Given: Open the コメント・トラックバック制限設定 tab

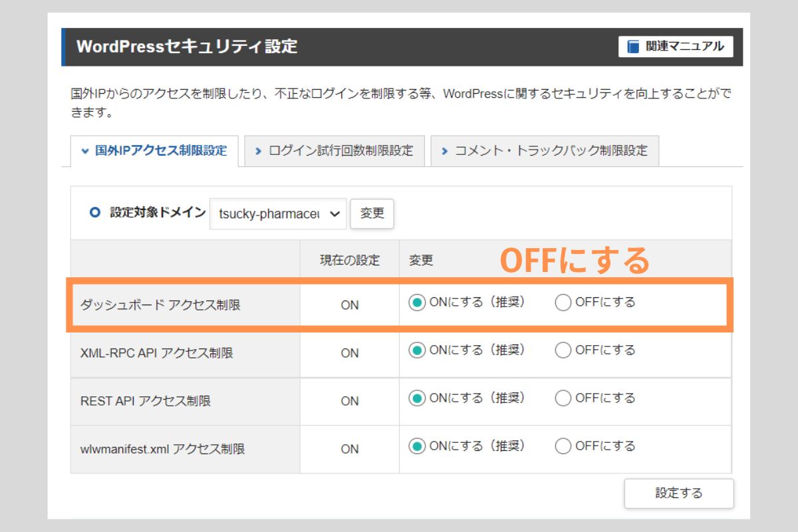Looking at the screenshot, I should pos(545,151).
